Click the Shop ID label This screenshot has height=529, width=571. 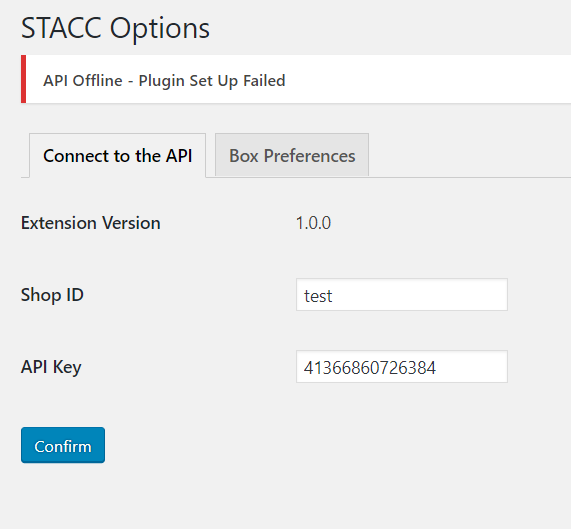52,295
